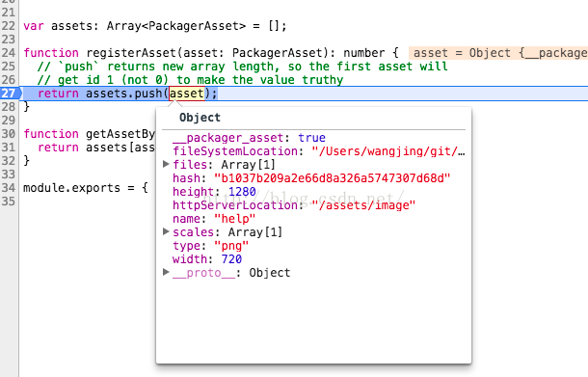This screenshot has height=377, width=588.
Task: Click line number 30 in gutter
Action: tap(8, 134)
